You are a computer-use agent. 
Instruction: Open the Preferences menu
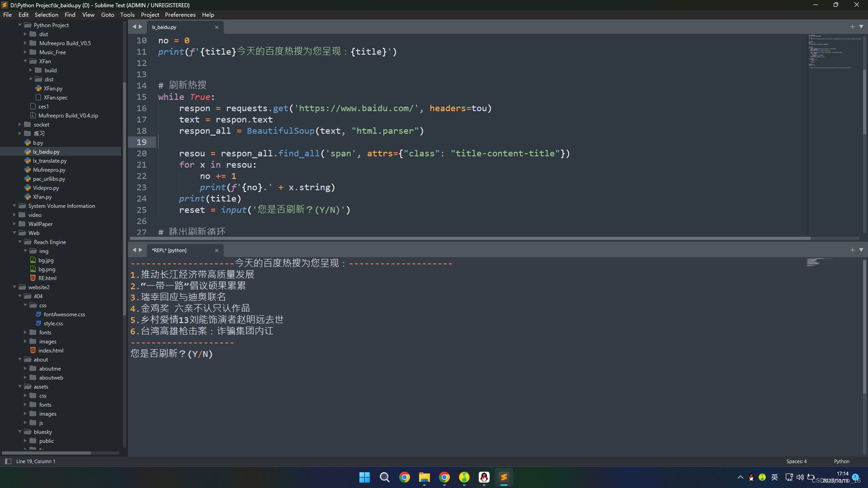[180, 14]
